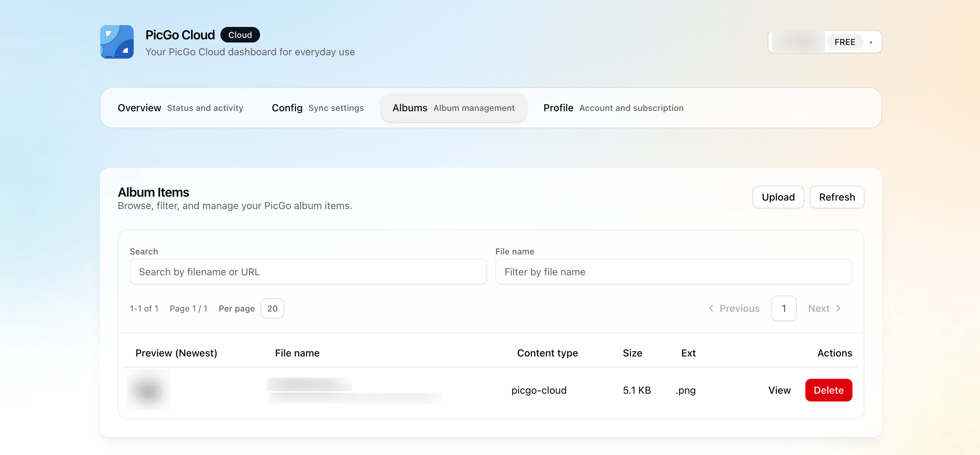Open the Config sync settings tab
This screenshot has width=980, height=455.
coord(318,108)
